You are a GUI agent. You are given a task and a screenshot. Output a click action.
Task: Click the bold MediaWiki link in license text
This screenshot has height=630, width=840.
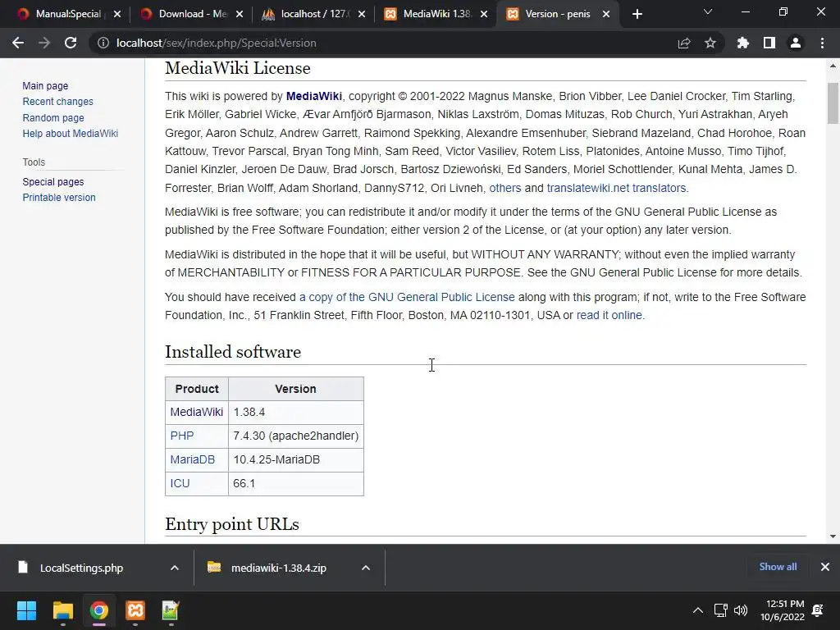click(314, 97)
